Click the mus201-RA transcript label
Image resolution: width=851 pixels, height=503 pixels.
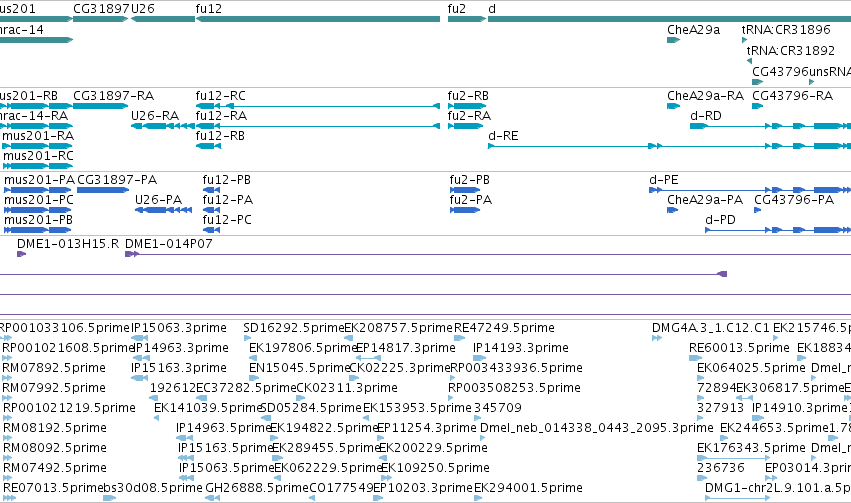pos(38,136)
